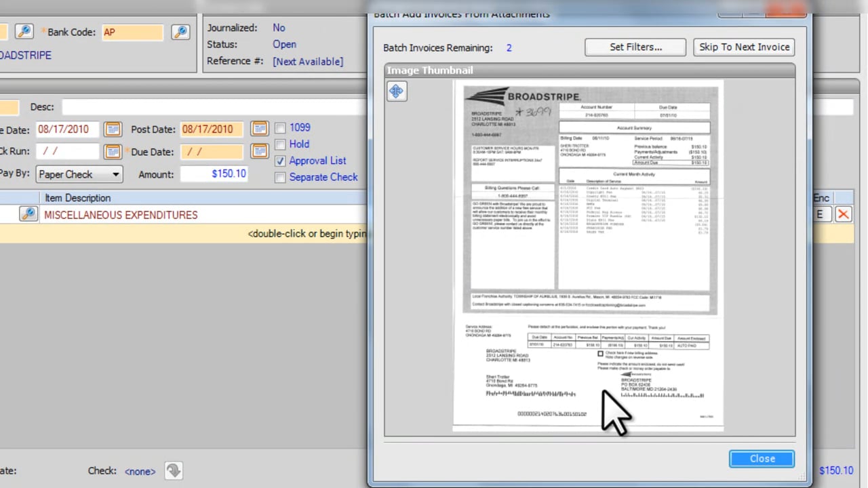Toggle the Separate Check checkbox

coord(280,178)
